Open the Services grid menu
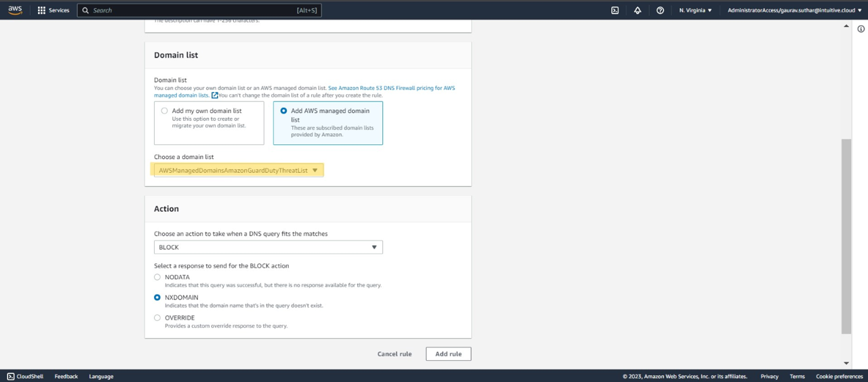This screenshot has width=868, height=382. click(41, 10)
